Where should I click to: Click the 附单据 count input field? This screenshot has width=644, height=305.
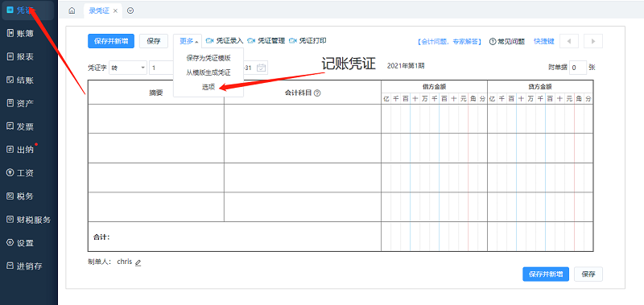(x=578, y=68)
